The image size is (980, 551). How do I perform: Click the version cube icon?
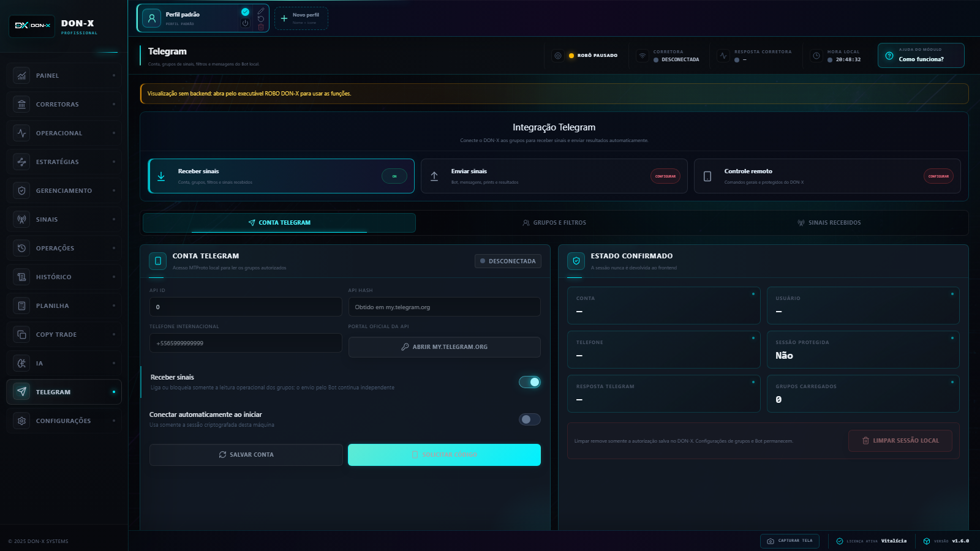pyautogui.click(x=927, y=541)
